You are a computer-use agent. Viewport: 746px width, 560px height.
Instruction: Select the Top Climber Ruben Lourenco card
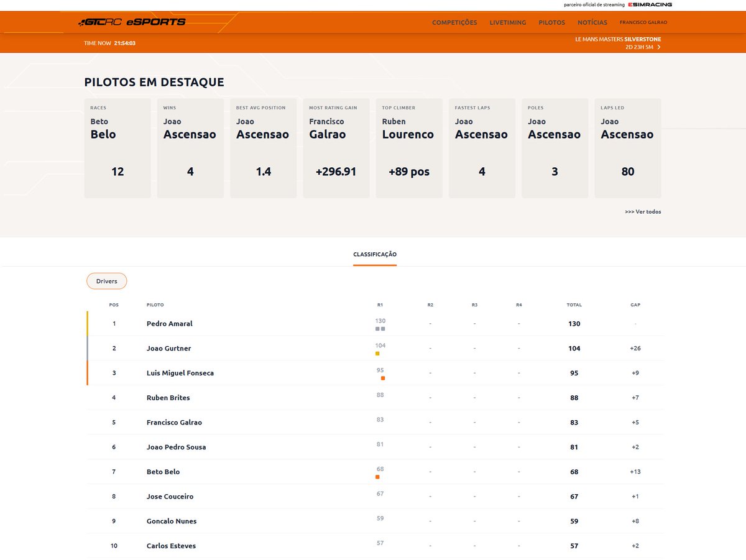click(409, 148)
